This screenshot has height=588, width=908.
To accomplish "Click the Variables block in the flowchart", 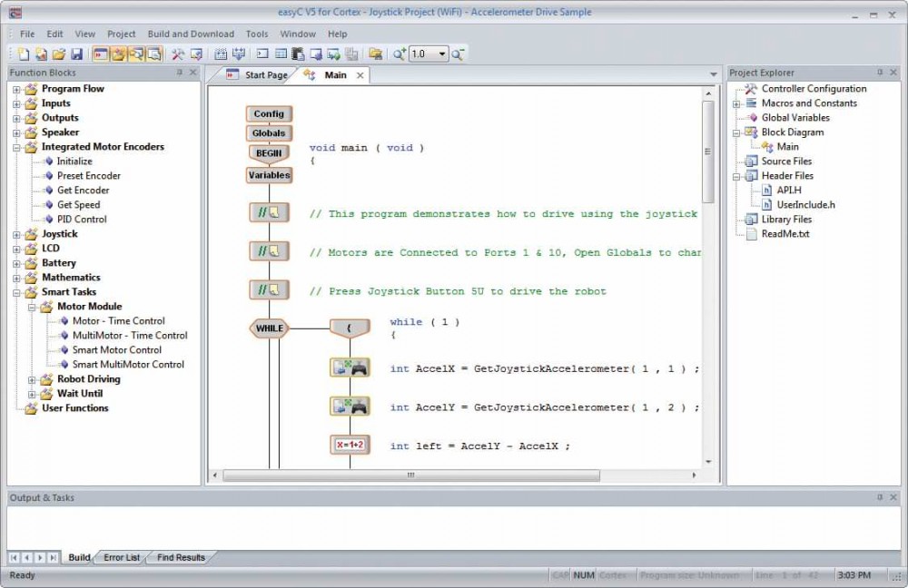I will [x=269, y=175].
